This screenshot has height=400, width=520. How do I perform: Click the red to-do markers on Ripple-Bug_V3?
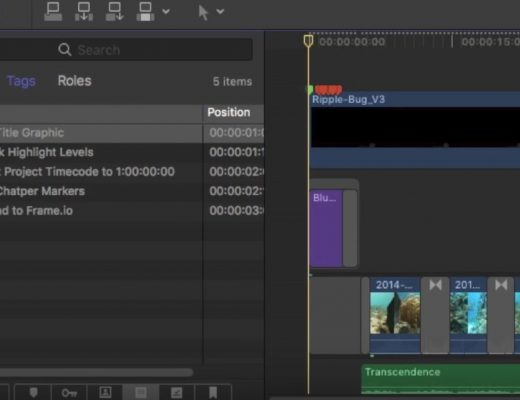tap(328, 89)
